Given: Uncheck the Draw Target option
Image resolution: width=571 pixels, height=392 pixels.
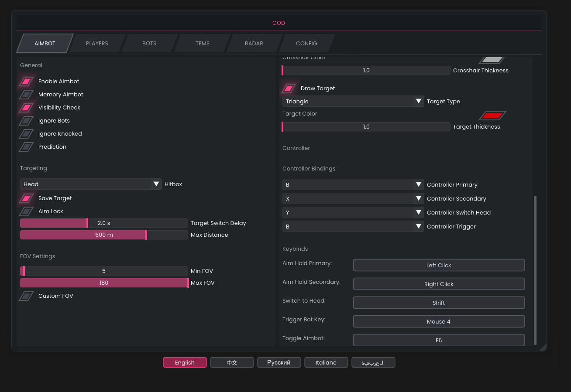Looking at the screenshot, I should pyautogui.click(x=289, y=89).
